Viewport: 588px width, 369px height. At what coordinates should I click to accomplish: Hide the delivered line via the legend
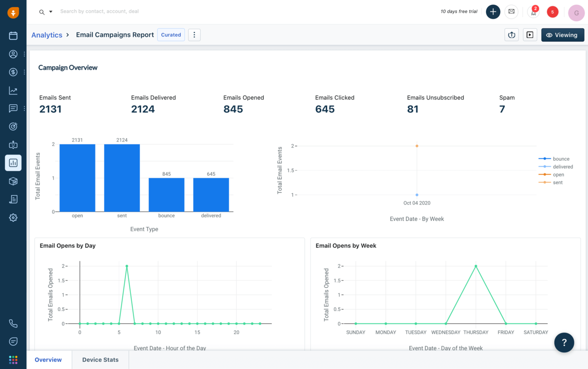(563, 166)
